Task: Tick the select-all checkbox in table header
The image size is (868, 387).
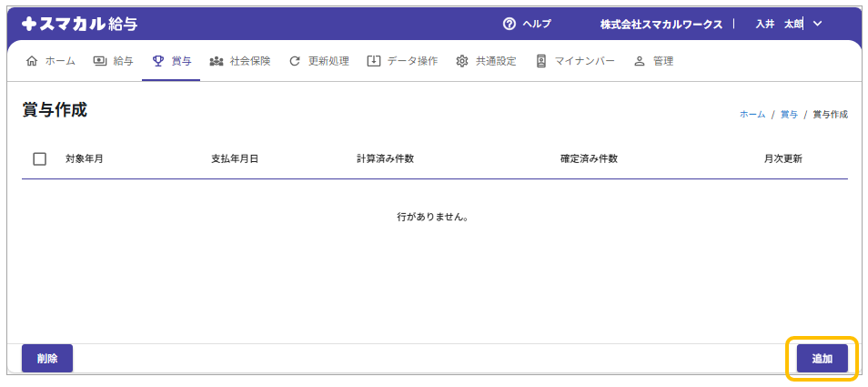Action: 40,158
